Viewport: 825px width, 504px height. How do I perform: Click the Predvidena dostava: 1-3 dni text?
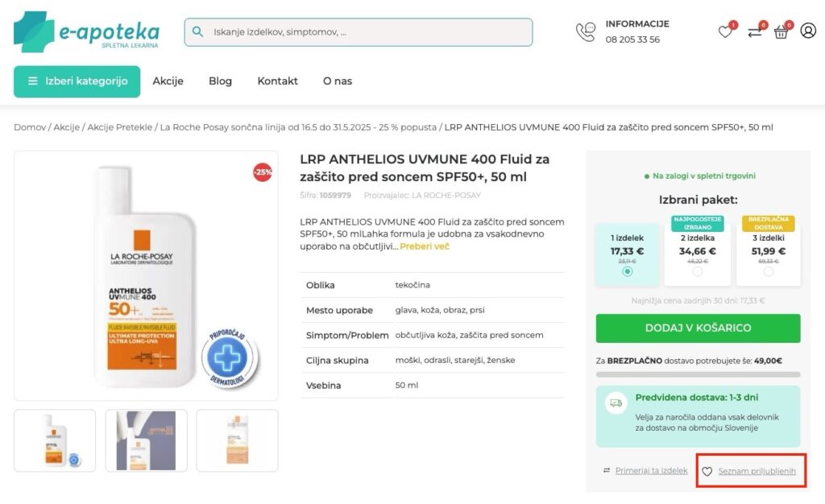click(697, 398)
